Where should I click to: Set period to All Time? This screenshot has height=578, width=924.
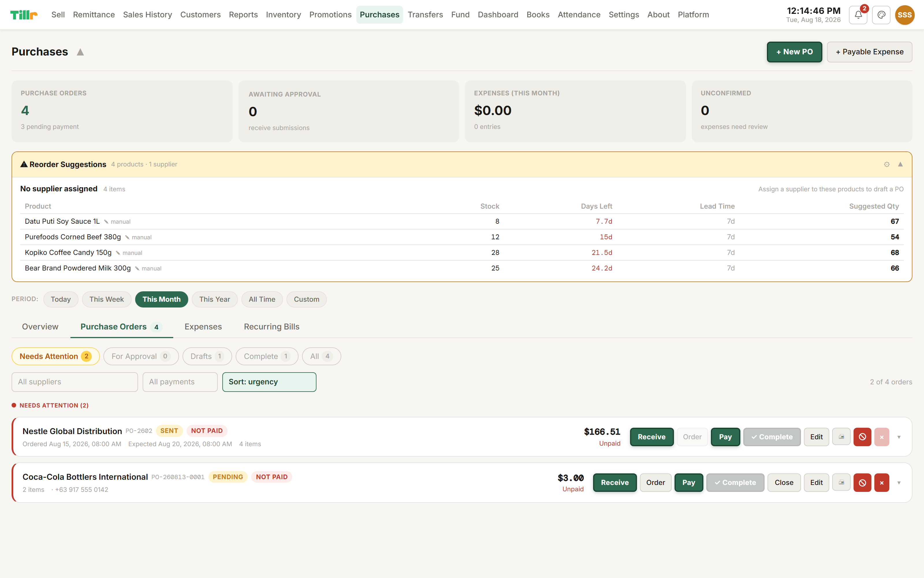[262, 299]
